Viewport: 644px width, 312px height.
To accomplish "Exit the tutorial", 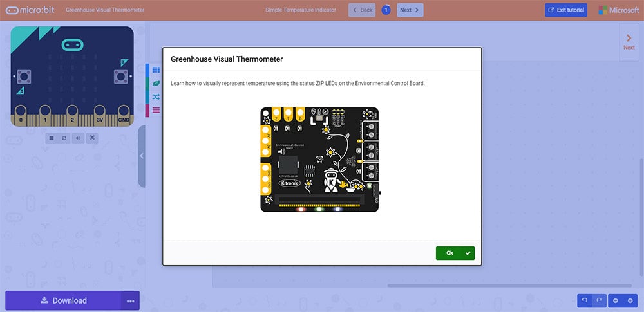I will (x=566, y=10).
